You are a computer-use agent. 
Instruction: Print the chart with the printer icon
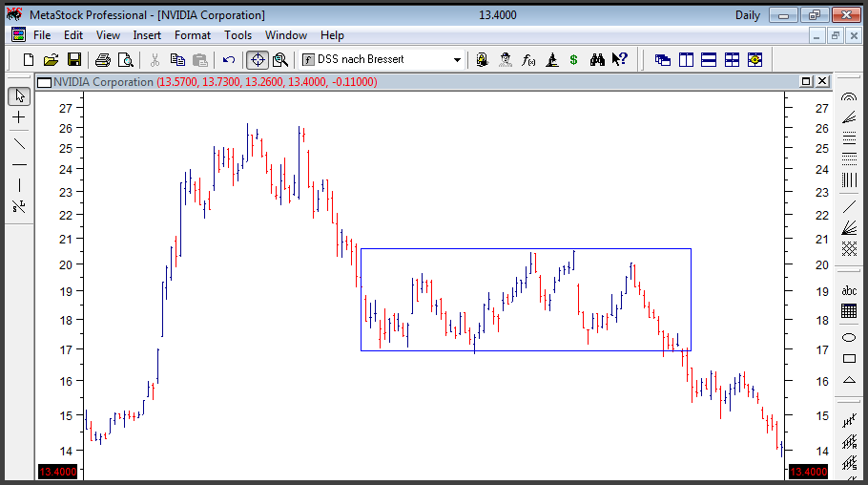102,59
